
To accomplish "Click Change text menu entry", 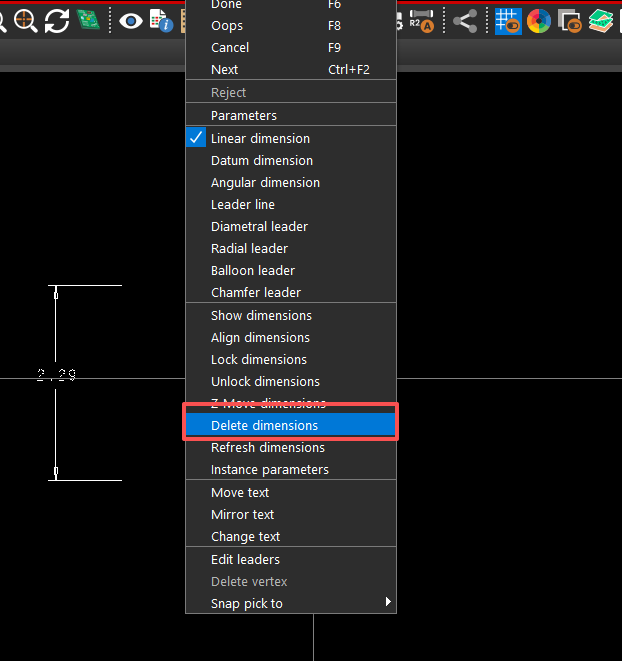I will [x=245, y=536].
